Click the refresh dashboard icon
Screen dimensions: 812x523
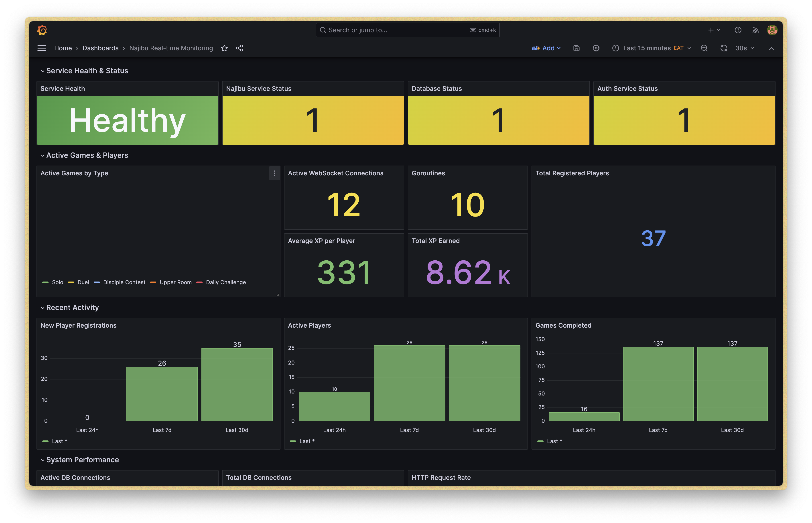(x=724, y=48)
